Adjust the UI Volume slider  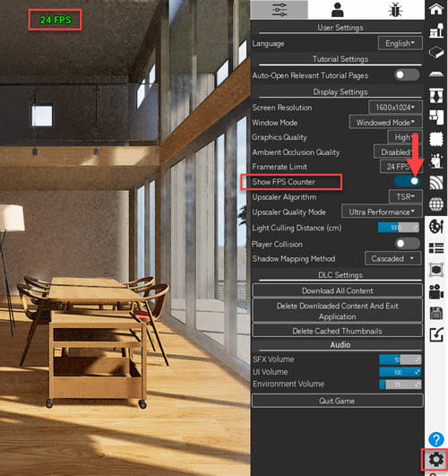coord(401,372)
